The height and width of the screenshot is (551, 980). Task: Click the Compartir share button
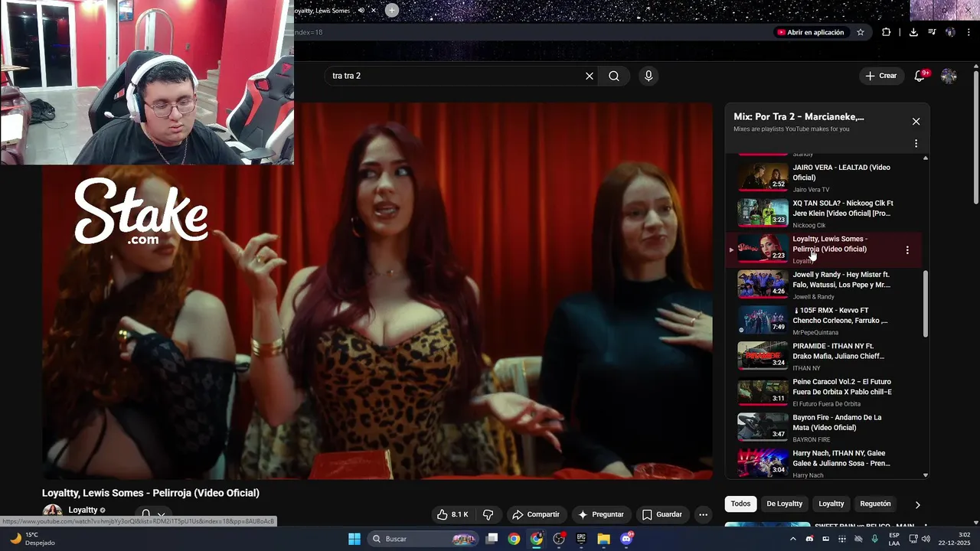[536, 514]
